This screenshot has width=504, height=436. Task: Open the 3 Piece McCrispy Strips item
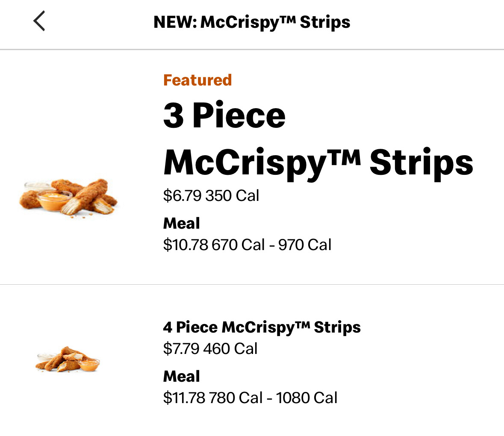click(318, 138)
